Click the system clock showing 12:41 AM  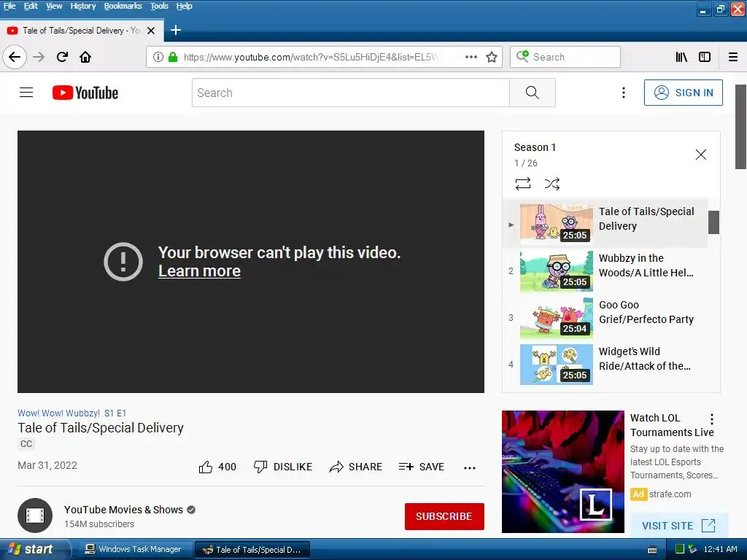[720, 549]
